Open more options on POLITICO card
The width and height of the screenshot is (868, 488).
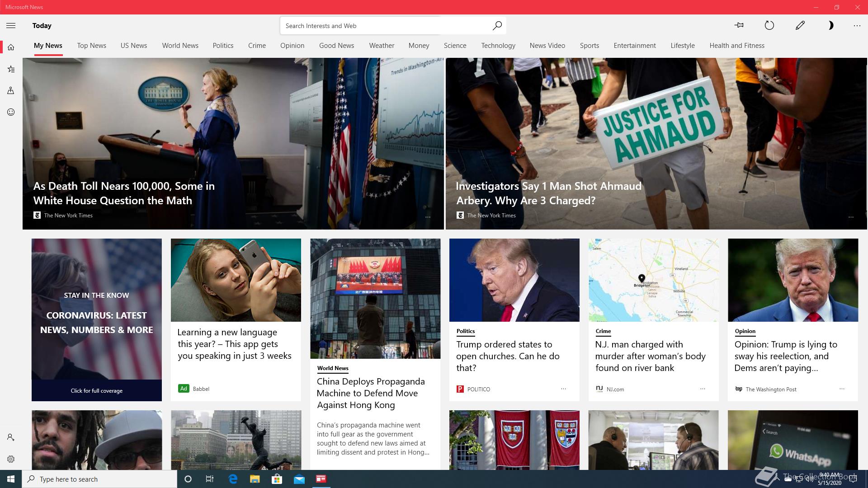pos(563,389)
